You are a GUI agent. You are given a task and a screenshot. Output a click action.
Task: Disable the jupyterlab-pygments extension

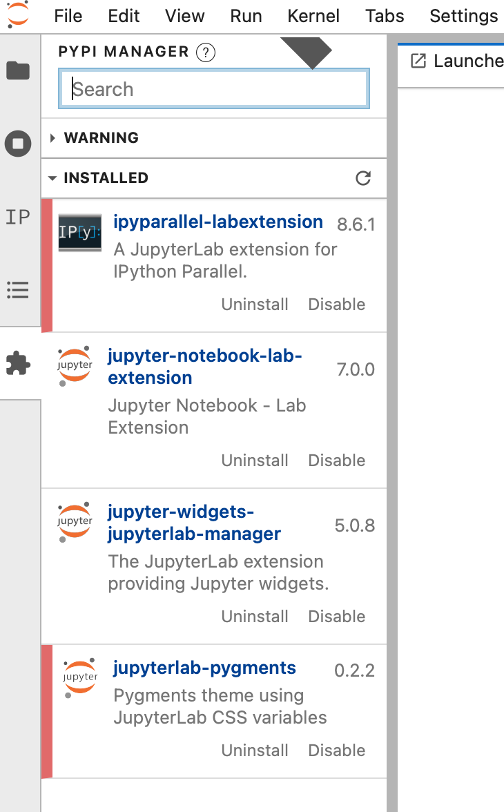click(x=336, y=750)
